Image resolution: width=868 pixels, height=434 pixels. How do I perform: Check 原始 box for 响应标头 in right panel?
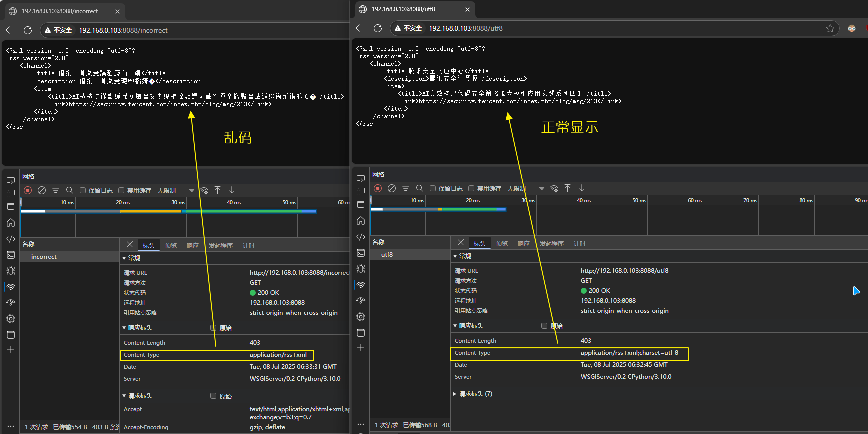click(x=544, y=326)
